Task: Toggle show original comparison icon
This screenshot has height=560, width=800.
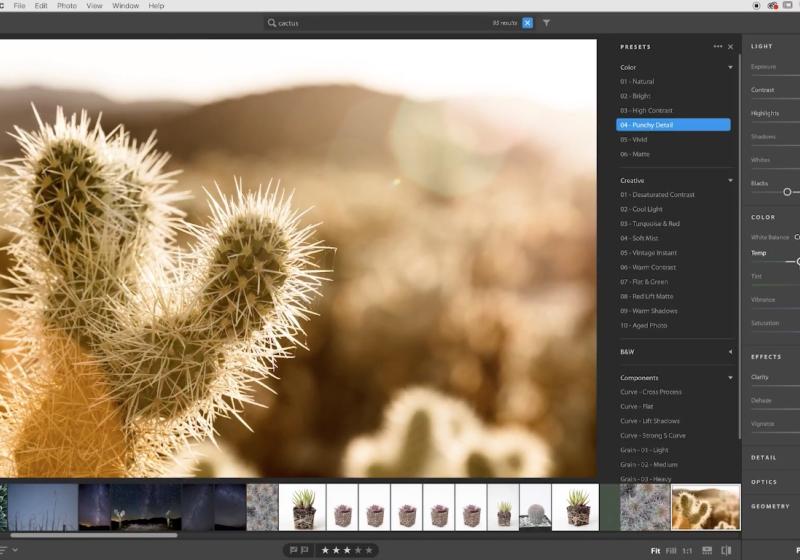Action: tap(726, 550)
